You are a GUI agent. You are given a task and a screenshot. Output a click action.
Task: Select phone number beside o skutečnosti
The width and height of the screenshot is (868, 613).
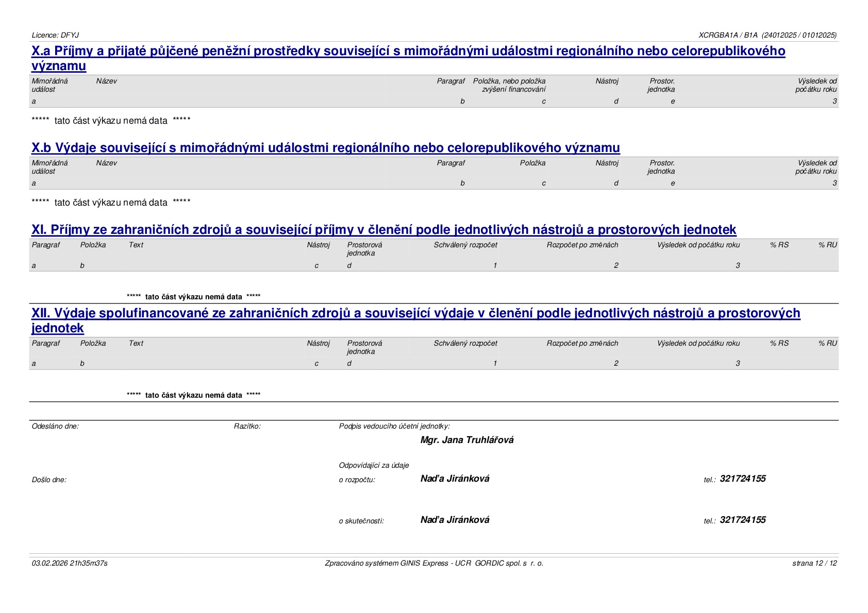click(x=743, y=520)
